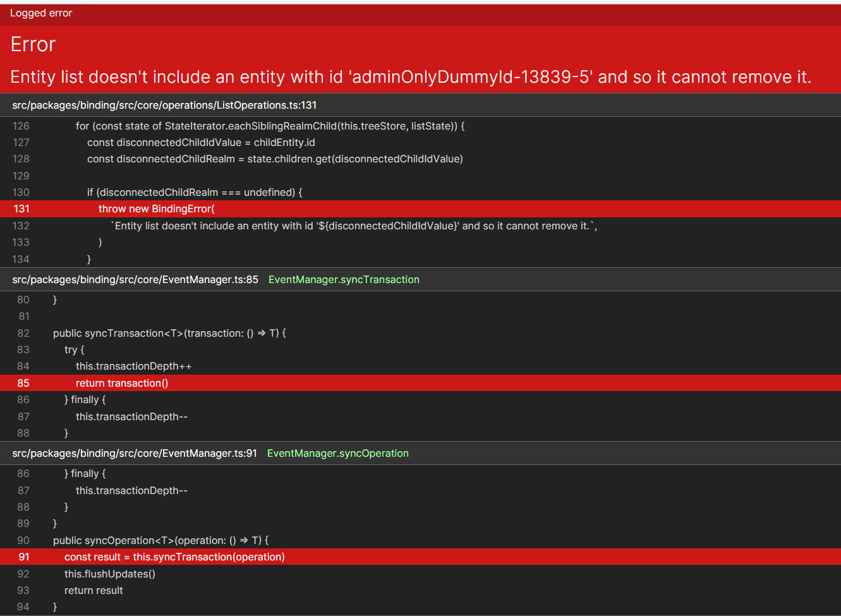Click the code line starting 'for (const state of StateIterator'
Viewport: 841px width, 616px height.
click(x=270, y=126)
